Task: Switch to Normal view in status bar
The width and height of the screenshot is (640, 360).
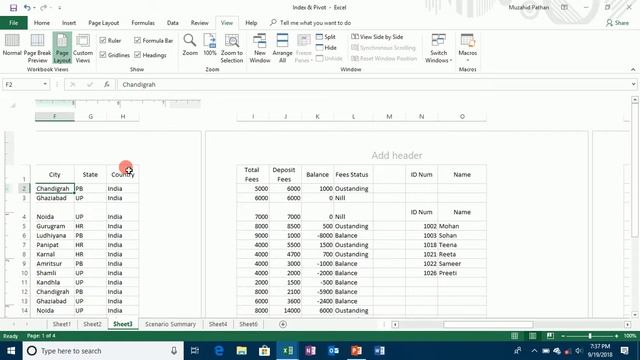Action: [515, 336]
